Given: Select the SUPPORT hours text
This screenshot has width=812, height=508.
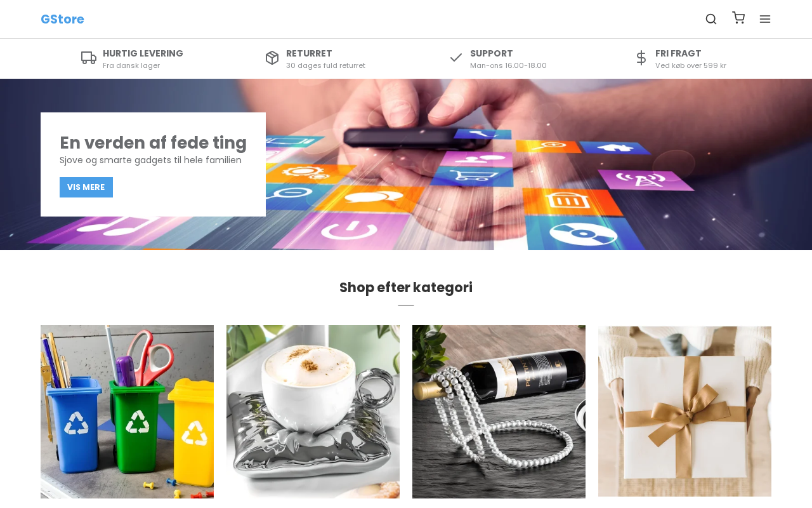Looking at the screenshot, I should [508, 65].
